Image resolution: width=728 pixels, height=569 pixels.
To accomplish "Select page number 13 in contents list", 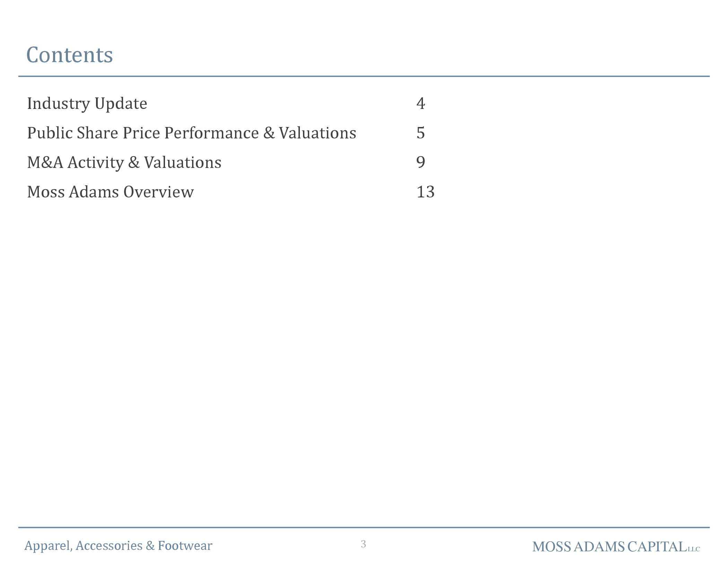I will click(425, 192).
